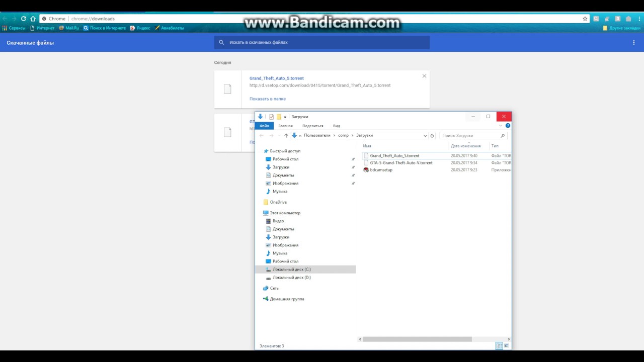Open Быстрый доступ in navigation pane

(x=285, y=151)
